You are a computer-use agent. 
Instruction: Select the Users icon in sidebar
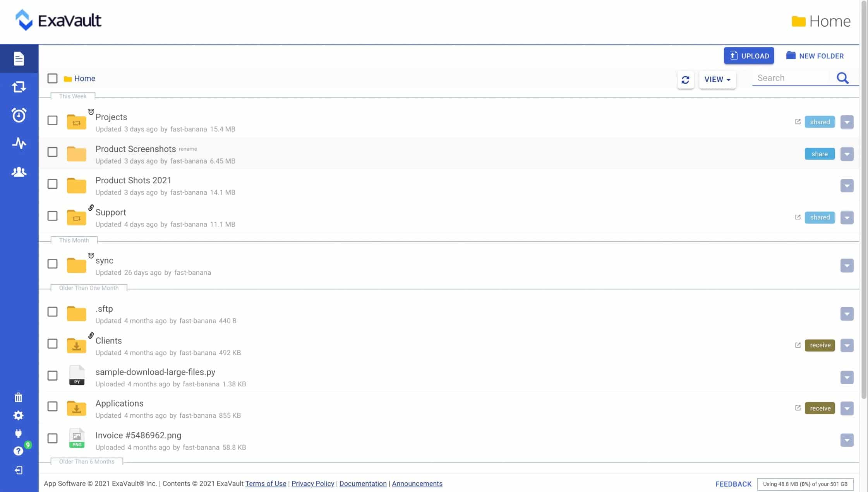[x=19, y=172]
